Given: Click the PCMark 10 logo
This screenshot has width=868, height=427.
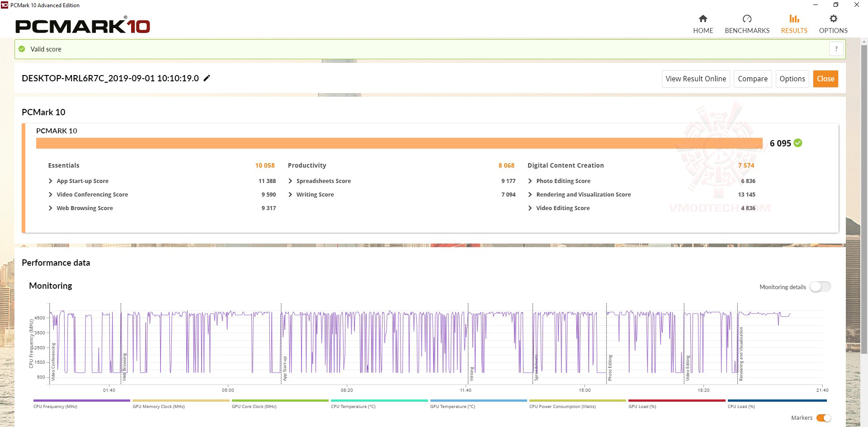Looking at the screenshot, I should (x=82, y=25).
